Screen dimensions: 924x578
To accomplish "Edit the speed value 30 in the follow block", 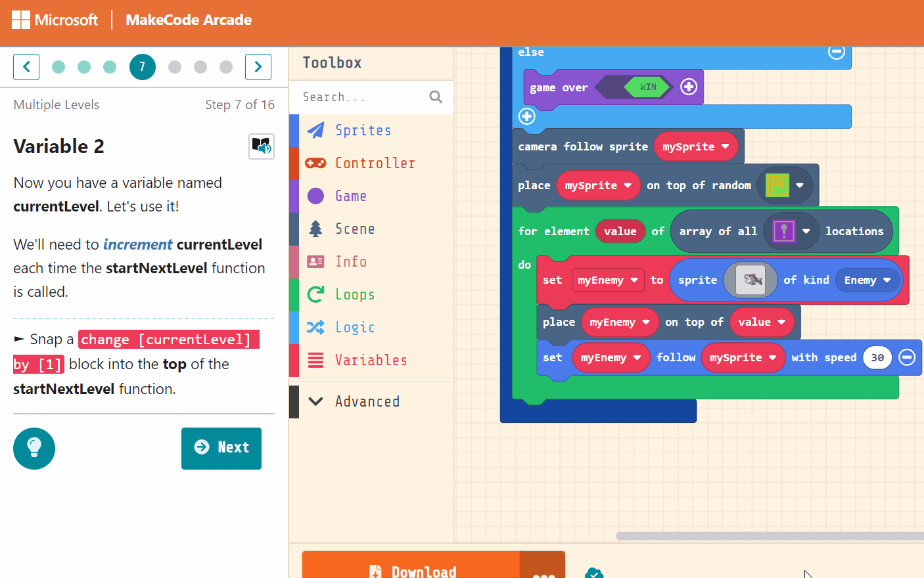I will click(x=877, y=357).
